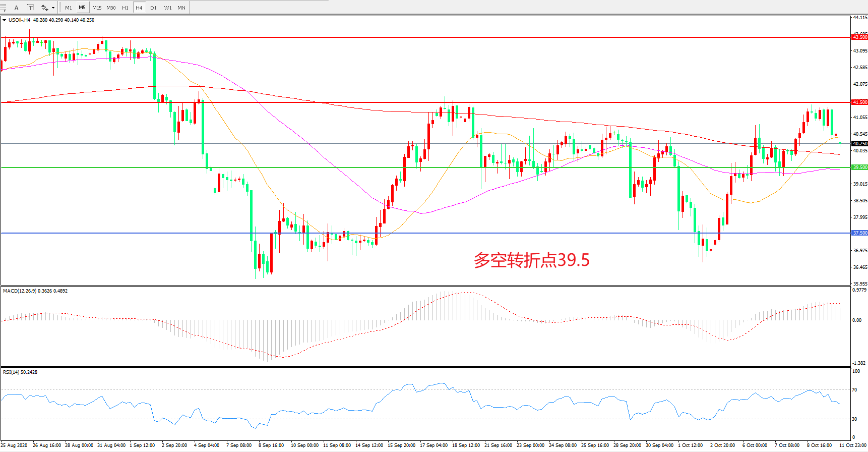Switch chart to M15 timeframe

[97, 8]
